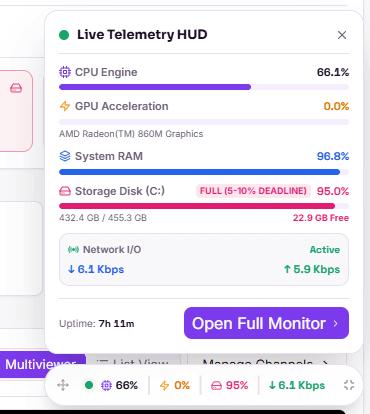Click the GPU Acceleration progress bar
Image resolution: width=370 pixels, height=414 pixels.
(204, 122)
